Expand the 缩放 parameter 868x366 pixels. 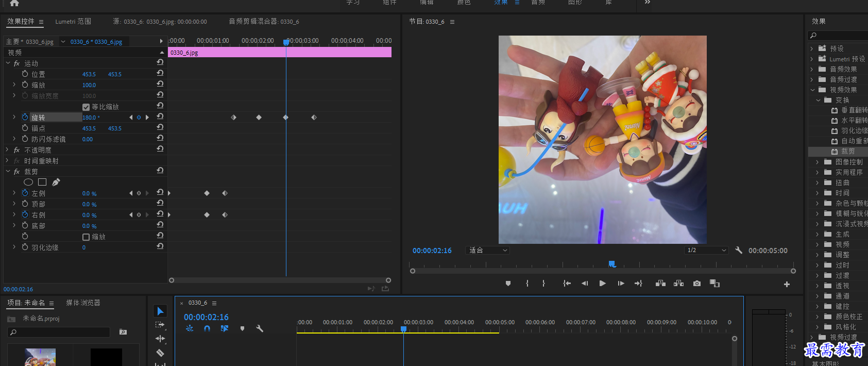tap(14, 85)
